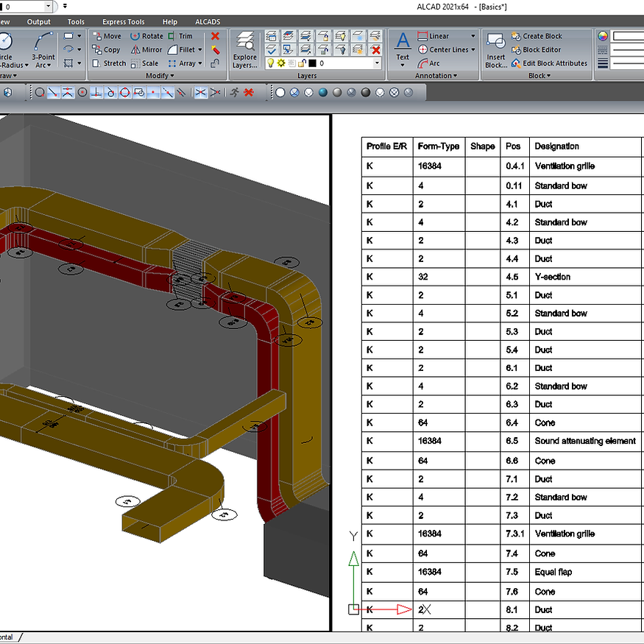Add an Arc dimension
The height and width of the screenshot is (644, 644).
[x=429, y=63]
